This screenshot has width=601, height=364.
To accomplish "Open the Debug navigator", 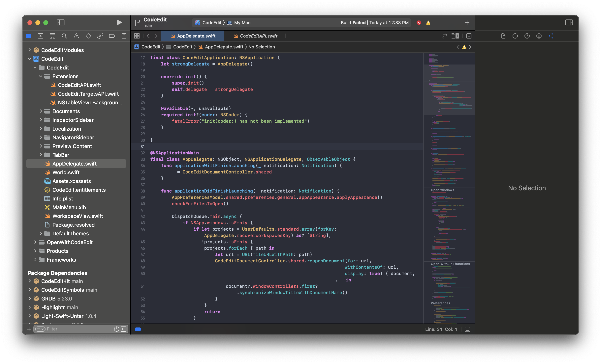I will coord(100,36).
